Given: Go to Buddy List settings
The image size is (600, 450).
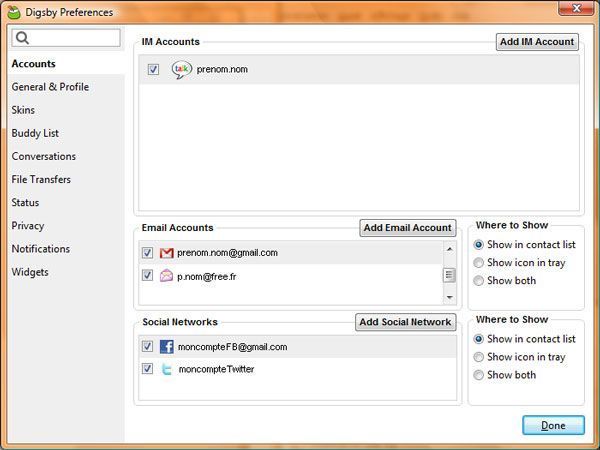Looking at the screenshot, I should pyautogui.click(x=35, y=133).
